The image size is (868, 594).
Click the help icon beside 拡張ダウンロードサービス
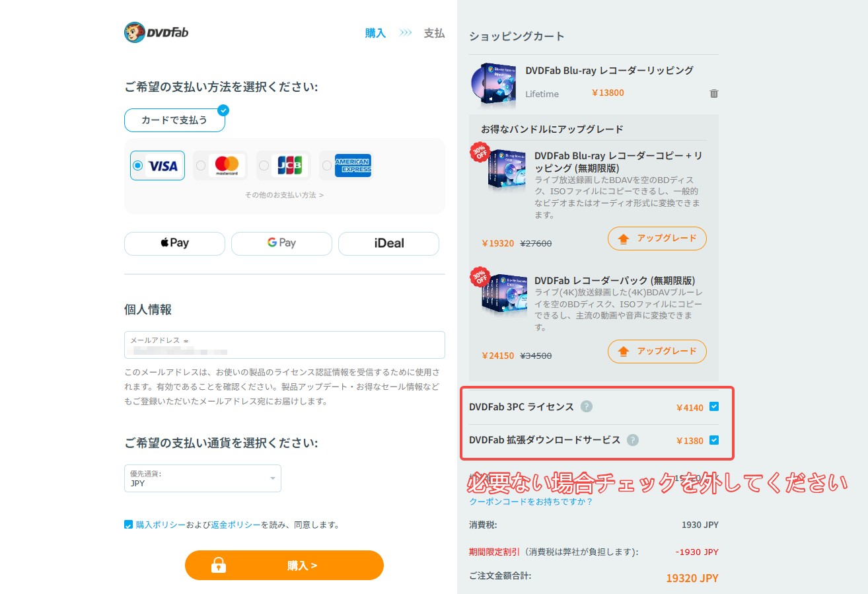coord(633,440)
